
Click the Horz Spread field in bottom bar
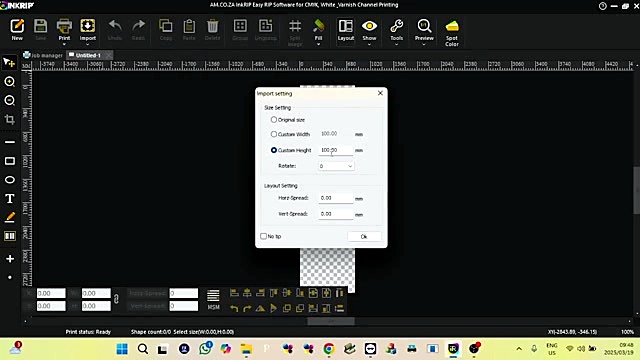184,293
